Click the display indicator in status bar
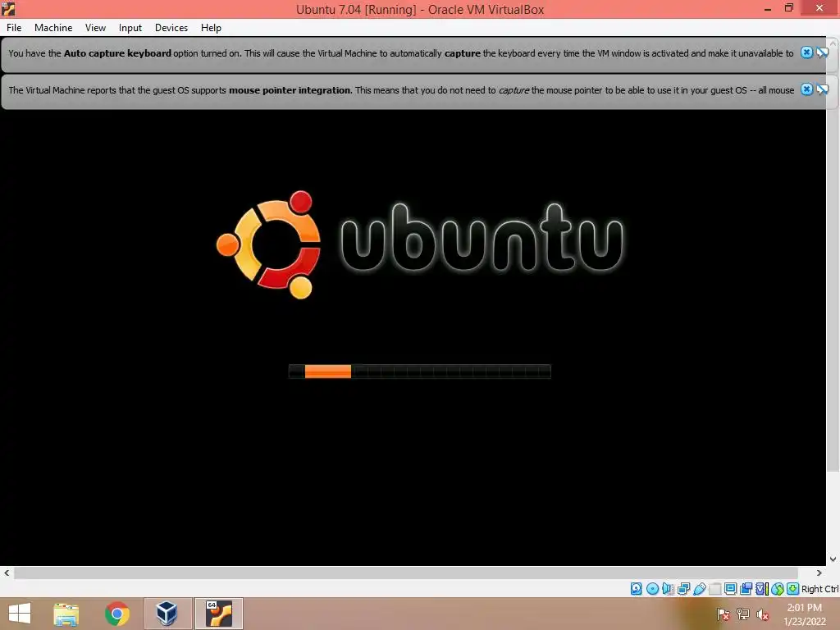This screenshot has width=840, height=630. pos(730,589)
